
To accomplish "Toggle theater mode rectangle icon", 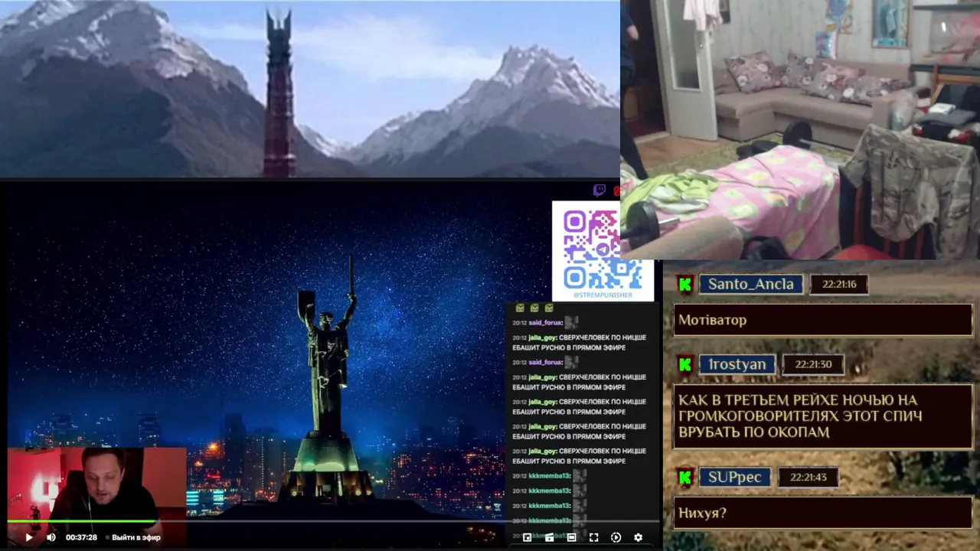I will coord(571,537).
